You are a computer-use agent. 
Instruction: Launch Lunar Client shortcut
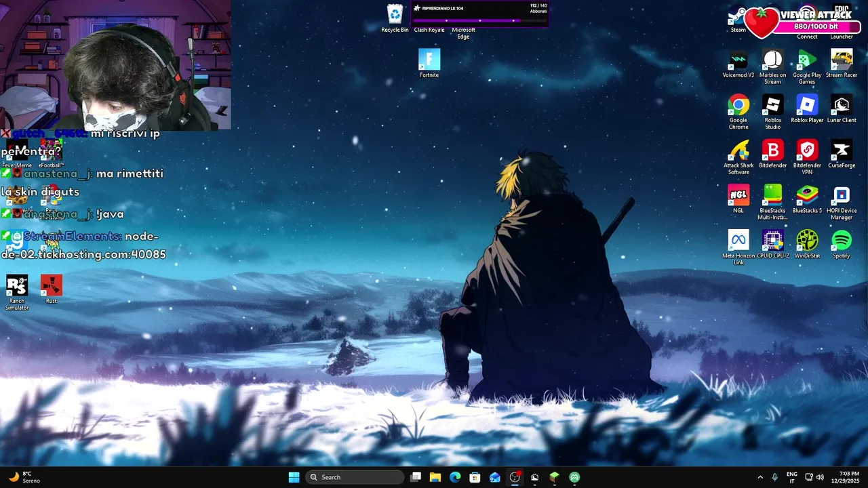(x=842, y=108)
